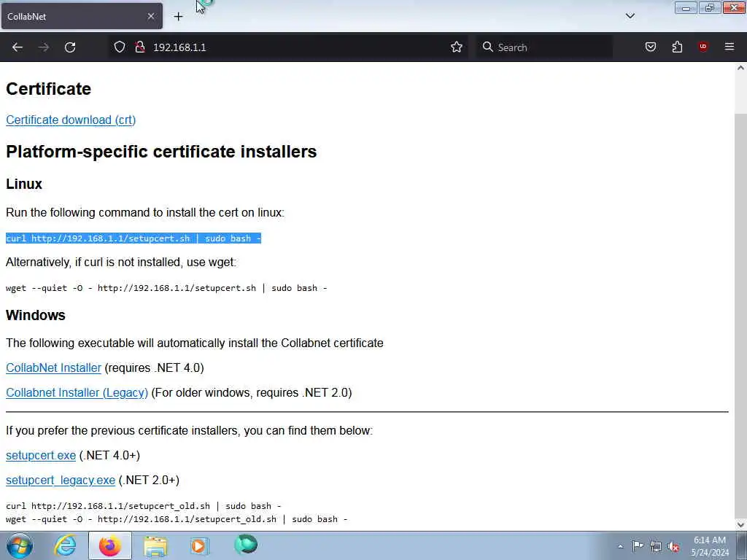Viewport: 747px width, 560px height.
Task: Expand the list all tabs chevron
Action: pos(630,16)
